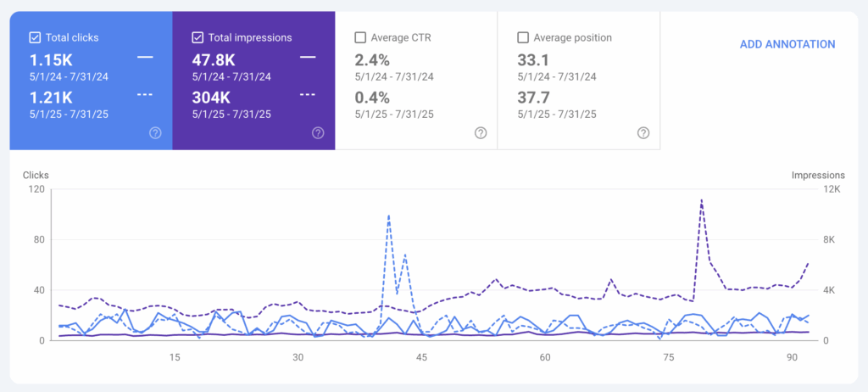Enable the Average CTR checkbox

pyautogui.click(x=359, y=37)
